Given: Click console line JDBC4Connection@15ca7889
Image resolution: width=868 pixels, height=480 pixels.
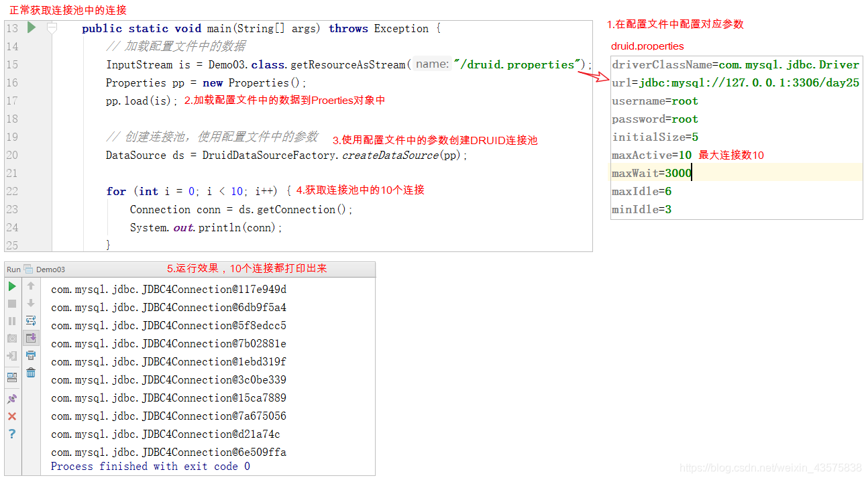Looking at the screenshot, I should 168,398.
